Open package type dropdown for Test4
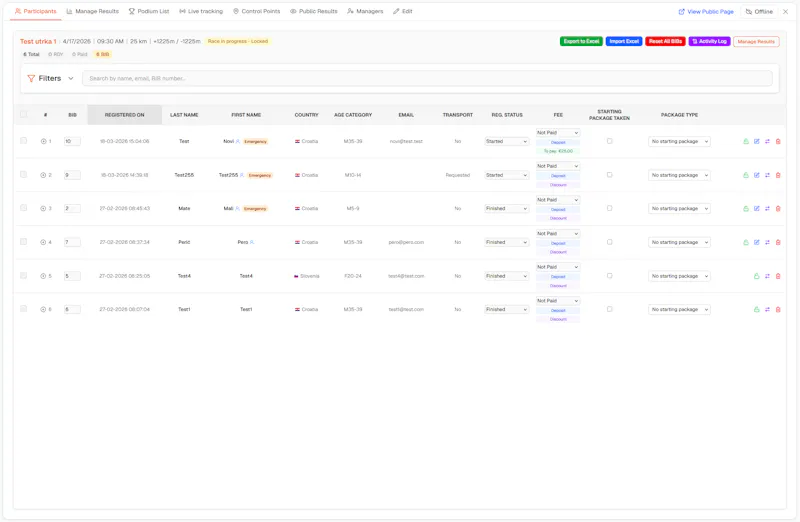The image size is (800, 522). [x=679, y=276]
